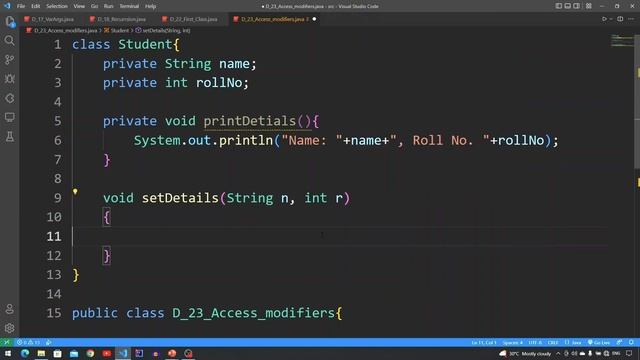Open the Source Control view

pos(9,60)
